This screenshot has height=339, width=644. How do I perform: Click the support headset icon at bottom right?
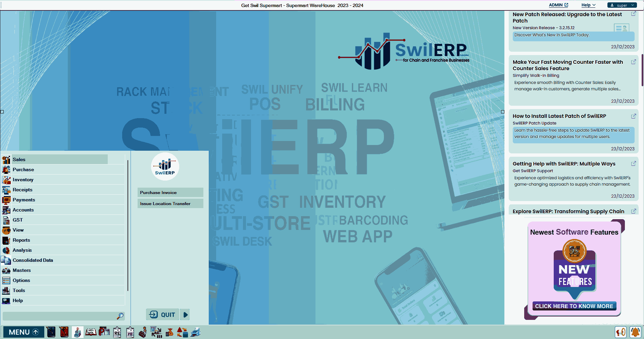(x=621, y=332)
